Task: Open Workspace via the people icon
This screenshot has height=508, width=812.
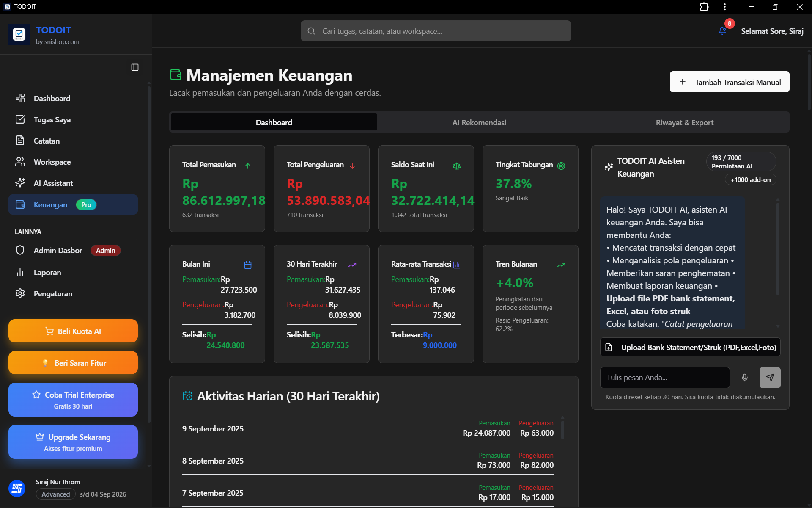Action: coord(20,162)
